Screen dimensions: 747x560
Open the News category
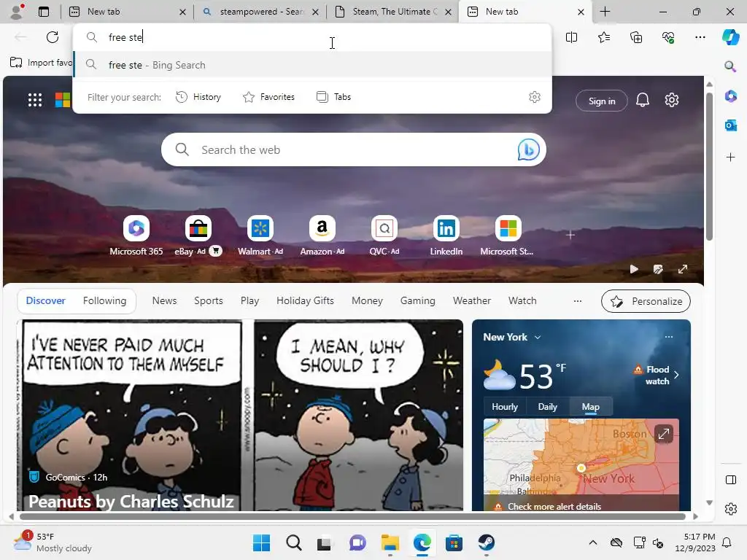(x=164, y=301)
